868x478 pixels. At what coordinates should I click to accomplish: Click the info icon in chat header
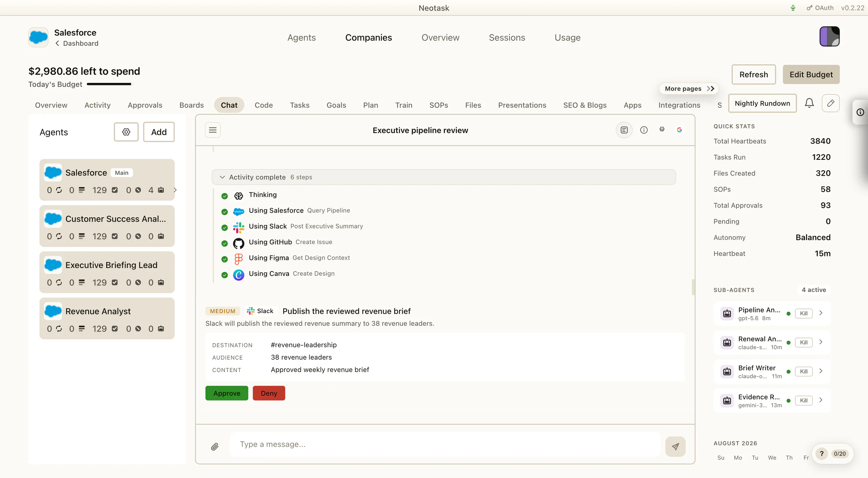[644, 130]
